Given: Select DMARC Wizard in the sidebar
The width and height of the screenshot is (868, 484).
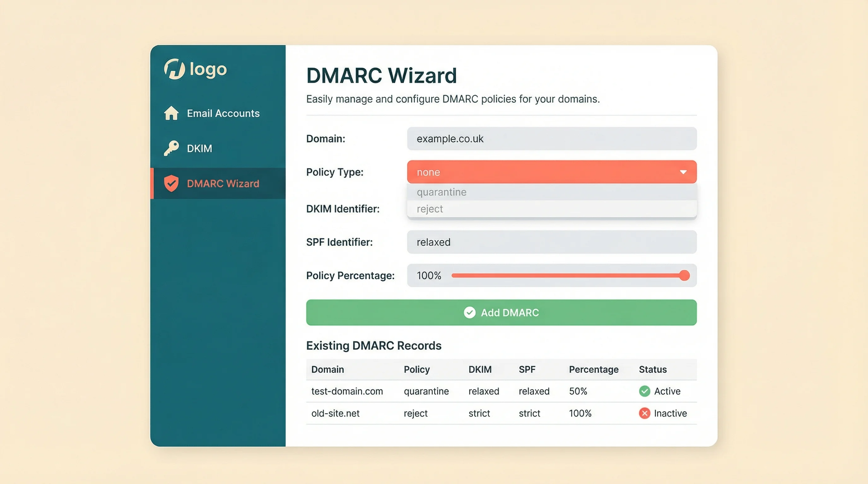Looking at the screenshot, I should [x=218, y=183].
